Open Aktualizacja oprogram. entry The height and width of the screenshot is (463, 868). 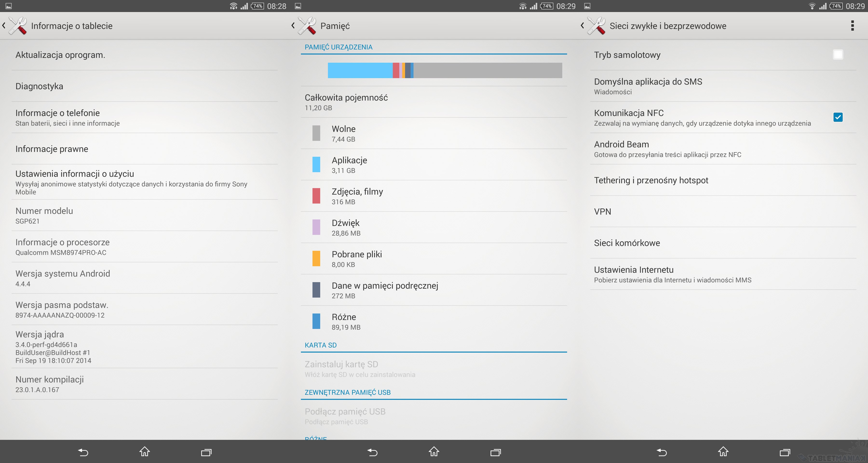[x=60, y=55]
